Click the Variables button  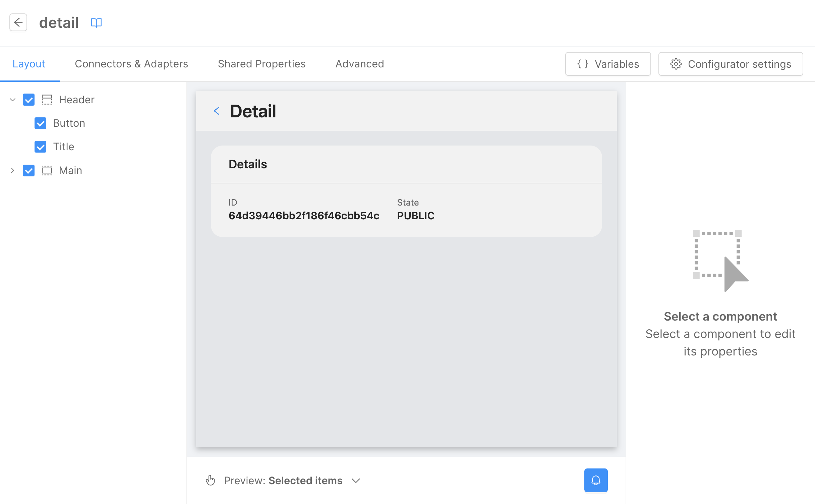(607, 64)
